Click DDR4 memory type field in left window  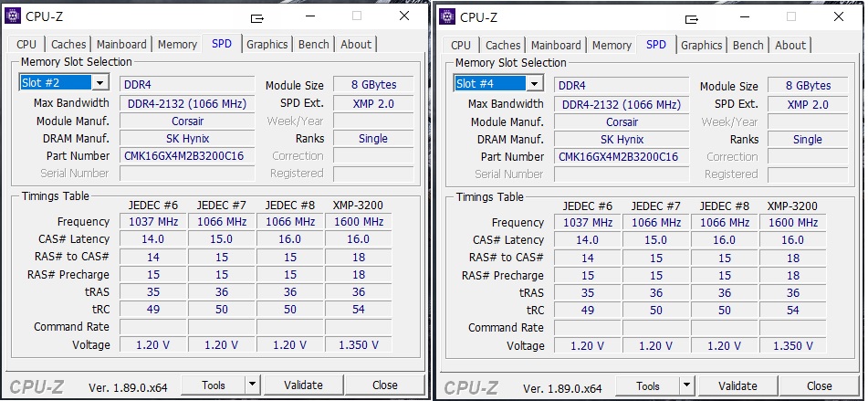coord(187,85)
